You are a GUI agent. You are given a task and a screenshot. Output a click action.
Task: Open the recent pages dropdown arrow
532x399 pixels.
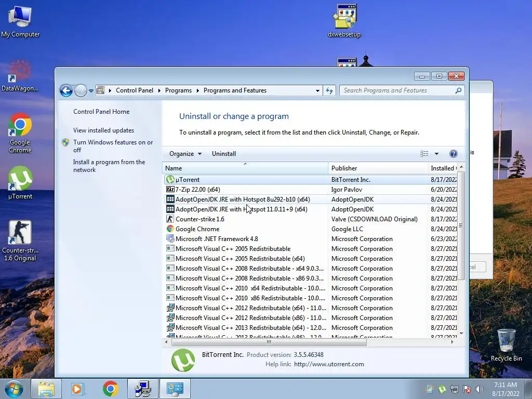click(91, 90)
